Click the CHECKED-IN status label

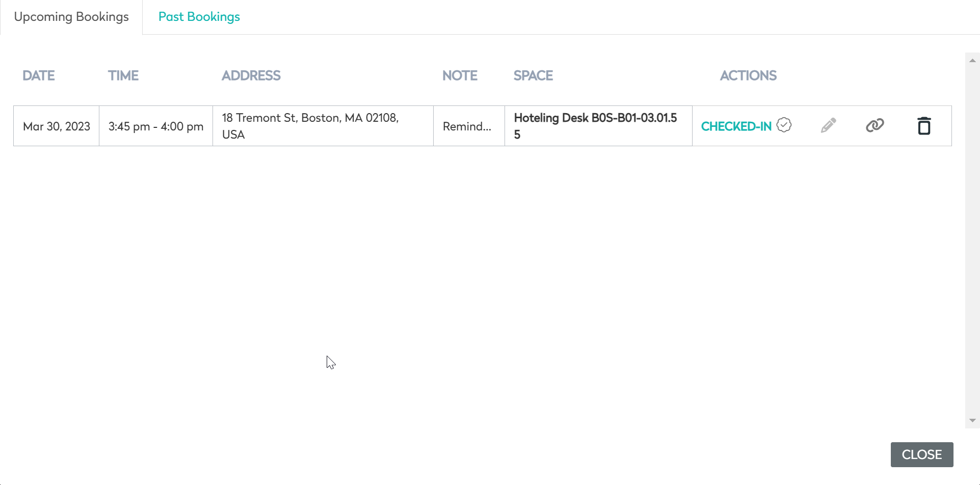736,126
